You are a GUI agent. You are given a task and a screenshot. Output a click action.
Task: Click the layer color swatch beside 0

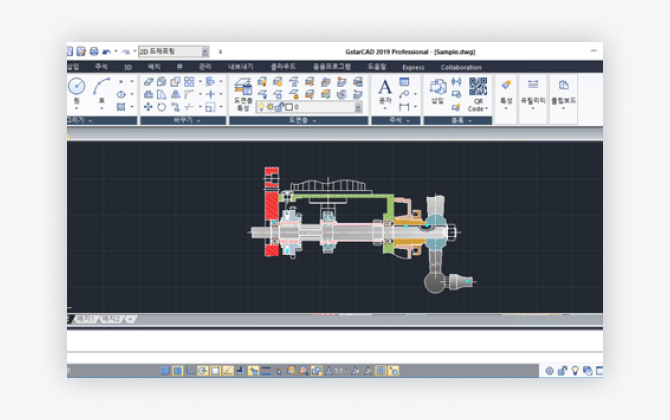[288, 107]
